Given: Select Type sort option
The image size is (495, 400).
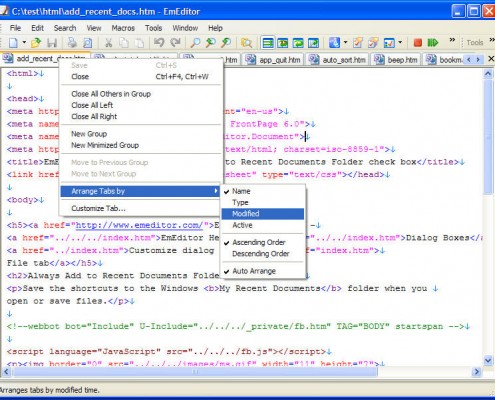Looking at the screenshot, I should coord(263,203).
